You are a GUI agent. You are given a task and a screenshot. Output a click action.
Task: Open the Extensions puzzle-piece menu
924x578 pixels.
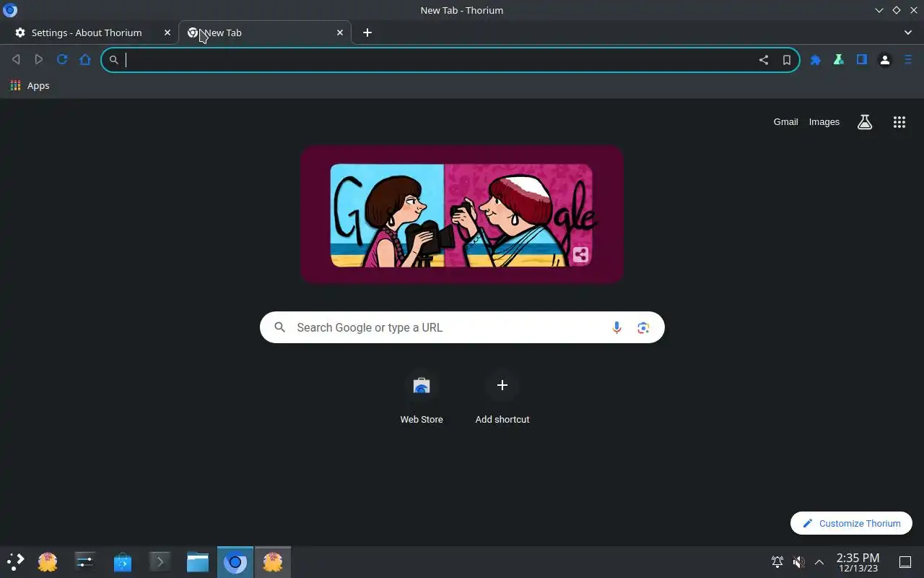point(816,60)
